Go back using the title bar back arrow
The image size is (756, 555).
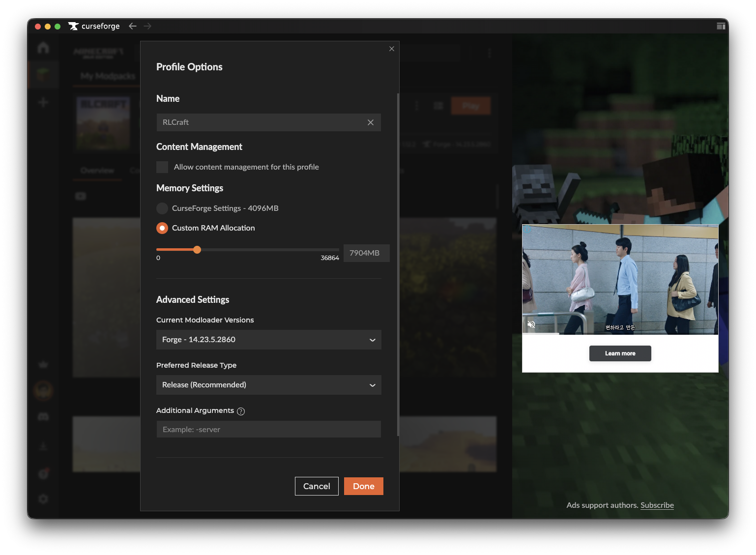click(x=133, y=26)
